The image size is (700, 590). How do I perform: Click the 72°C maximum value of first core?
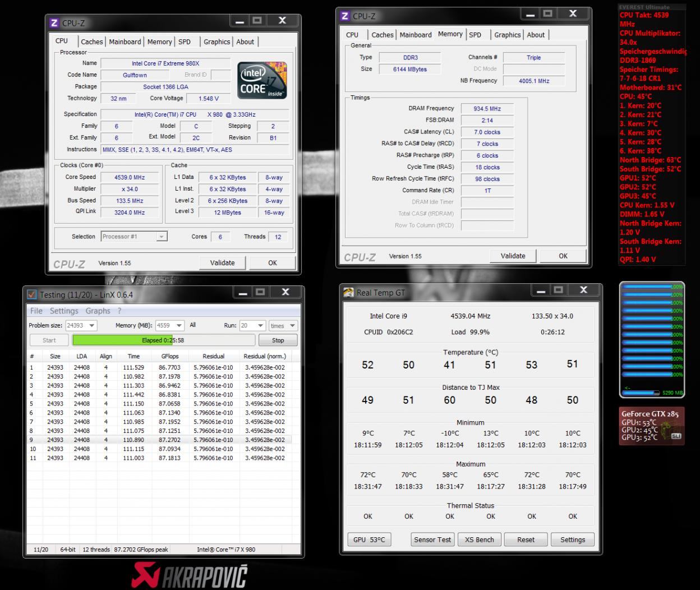[368, 475]
